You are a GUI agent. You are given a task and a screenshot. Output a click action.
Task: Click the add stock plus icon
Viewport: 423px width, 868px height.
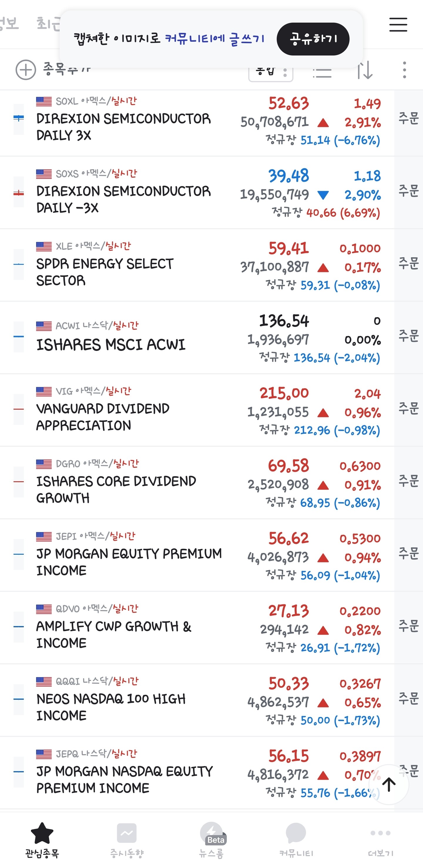(x=26, y=70)
